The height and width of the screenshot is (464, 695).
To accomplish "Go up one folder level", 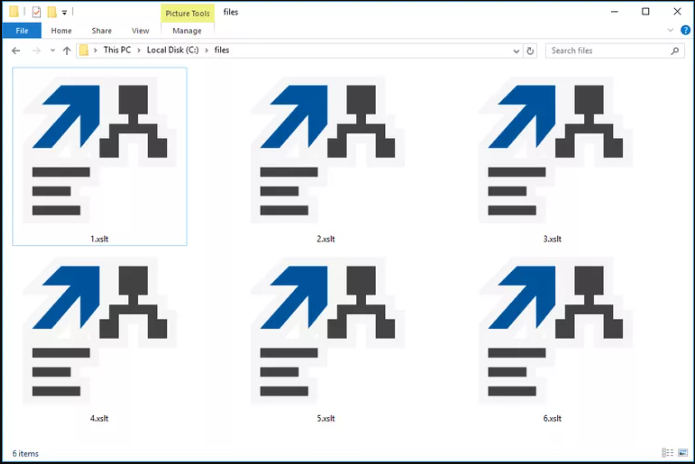I will point(66,51).
